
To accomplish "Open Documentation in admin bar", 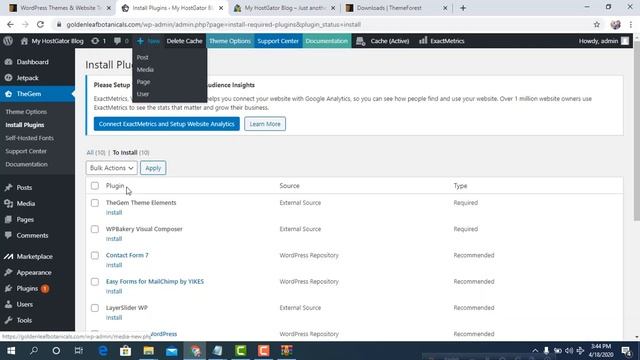I will point(327,41).
